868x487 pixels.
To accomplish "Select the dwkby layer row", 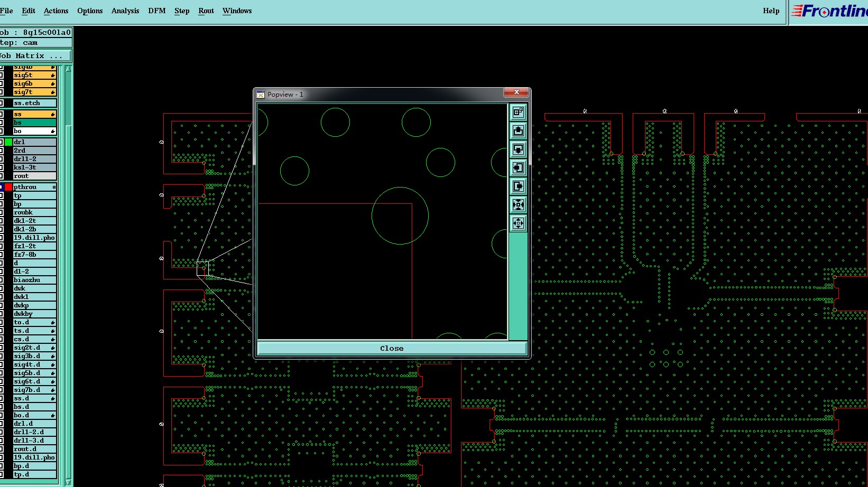I will point(34,314).
